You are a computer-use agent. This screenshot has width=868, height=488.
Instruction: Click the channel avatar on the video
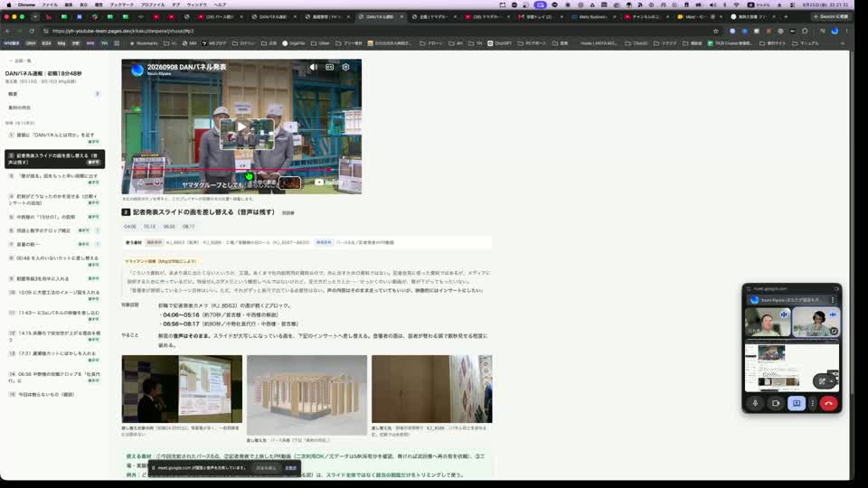(137, 70)
